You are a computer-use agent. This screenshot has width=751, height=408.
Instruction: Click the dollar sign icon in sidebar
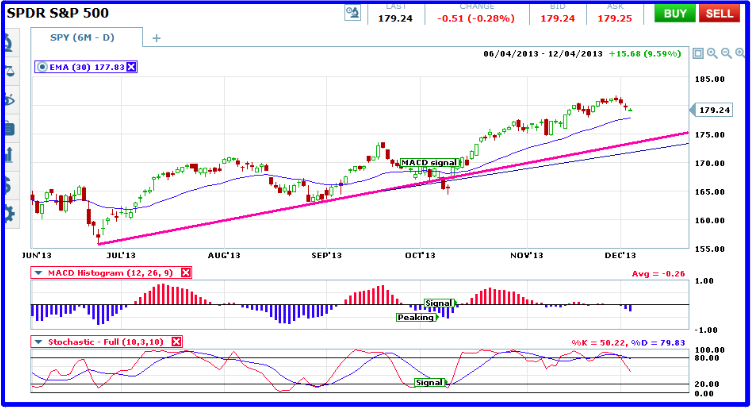coord(7,185)
